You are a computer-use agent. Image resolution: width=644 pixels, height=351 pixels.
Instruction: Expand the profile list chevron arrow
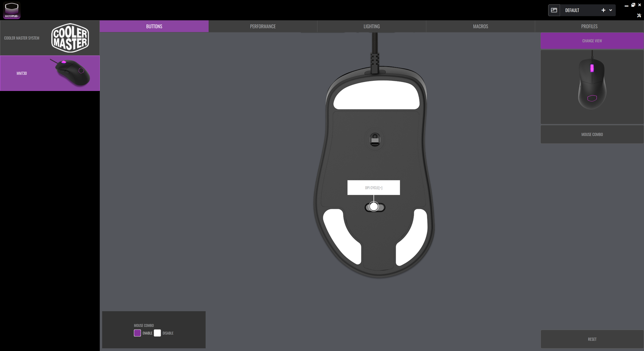(x=611, y=10)
